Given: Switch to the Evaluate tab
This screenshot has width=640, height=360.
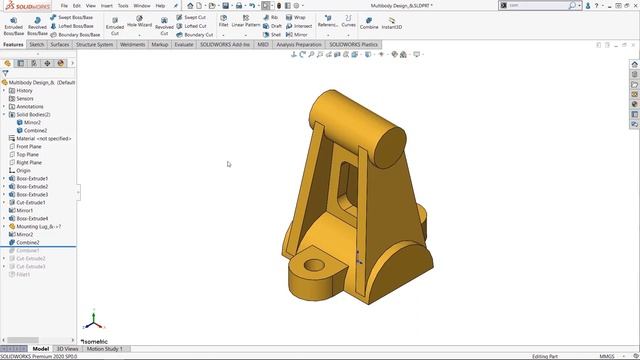Looking at the screenshot, I should point(184,44).
